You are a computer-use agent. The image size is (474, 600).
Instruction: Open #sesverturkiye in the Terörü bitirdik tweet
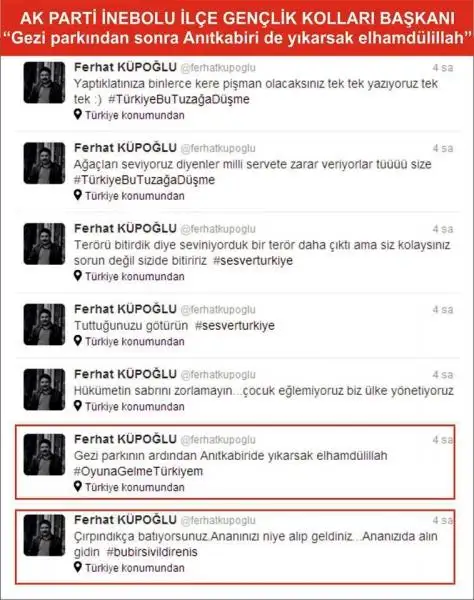(x=253, y=261)
